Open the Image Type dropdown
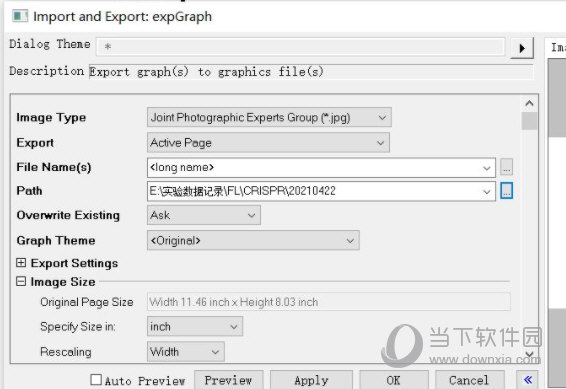The height and width of the screenshot is (389, 566). (269, 117)
